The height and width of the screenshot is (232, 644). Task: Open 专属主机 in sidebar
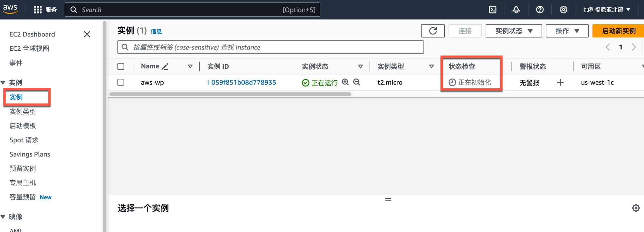pyautogui.click(x=23, y=183)
